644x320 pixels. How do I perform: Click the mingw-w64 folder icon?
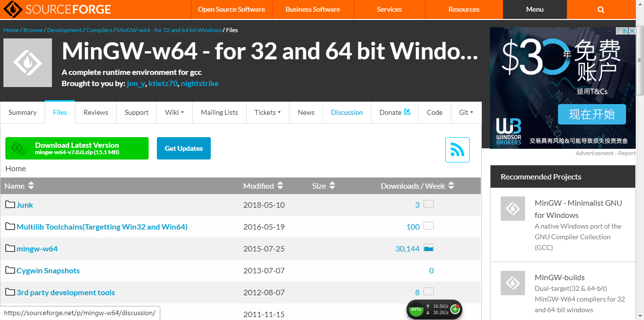point(10,248)
